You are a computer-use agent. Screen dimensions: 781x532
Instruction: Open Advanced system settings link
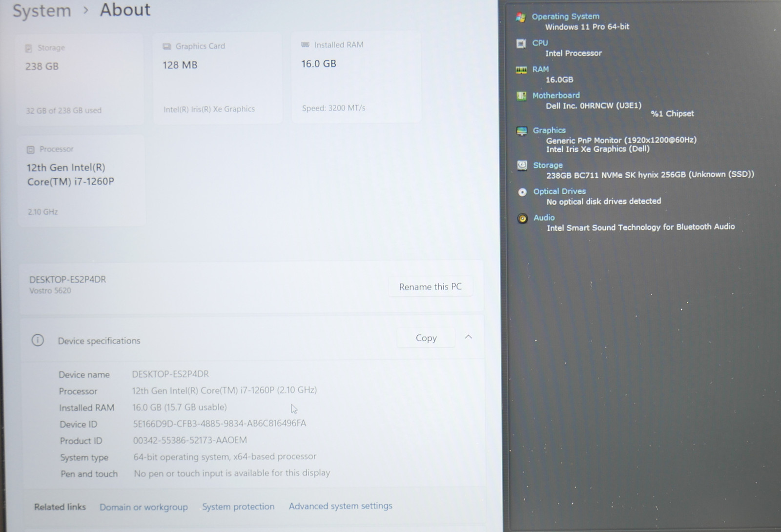[340, 506]
